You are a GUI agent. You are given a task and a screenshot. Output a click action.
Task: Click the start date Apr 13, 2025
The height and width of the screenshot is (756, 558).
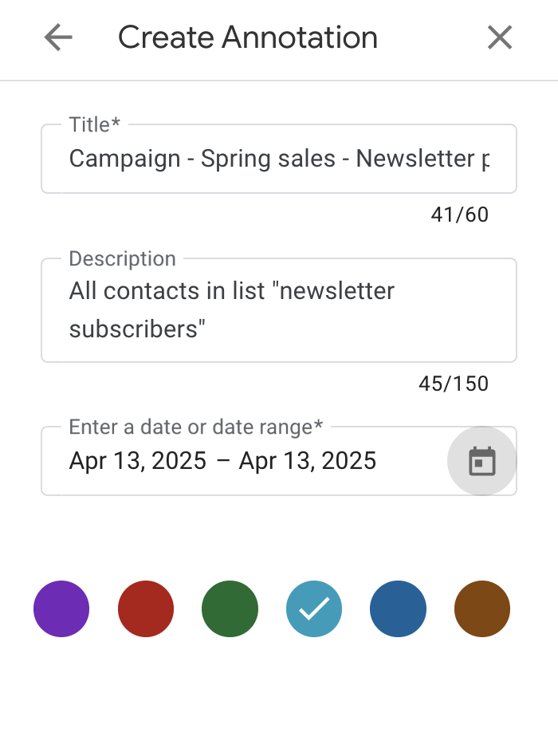pos(138,460)
